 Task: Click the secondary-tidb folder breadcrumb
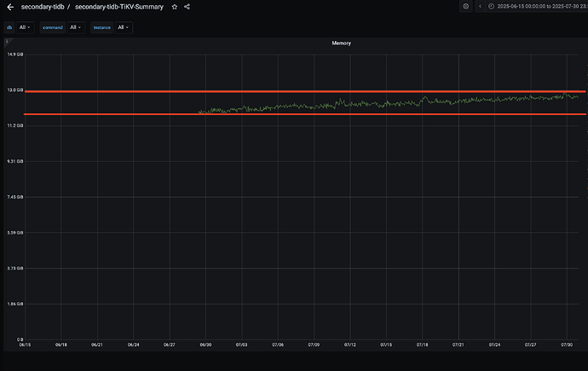pyautogui.click(x=44, y=7)
